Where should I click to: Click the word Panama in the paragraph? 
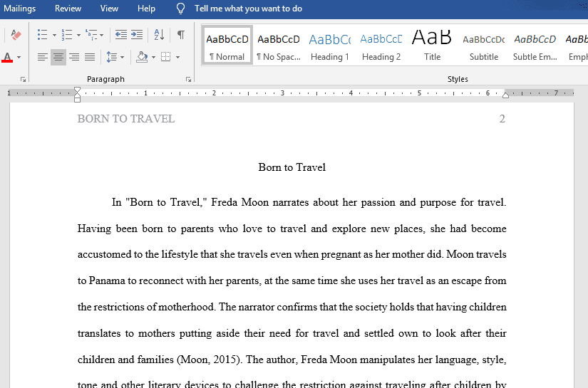coord(107,281)
